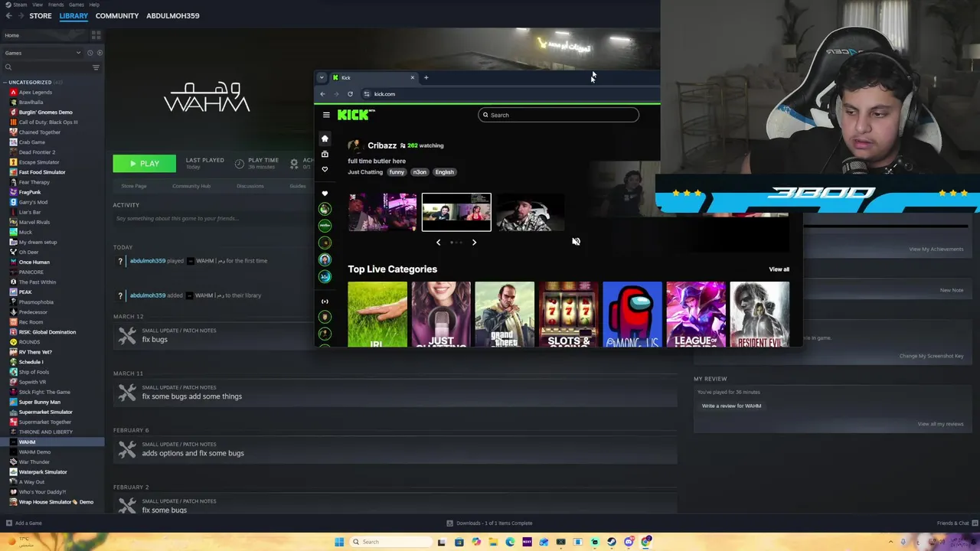Viewport: 980px width, 551px height.
Task: Click the Kick hamburger menu icon
Action: (x=326, y=115)
